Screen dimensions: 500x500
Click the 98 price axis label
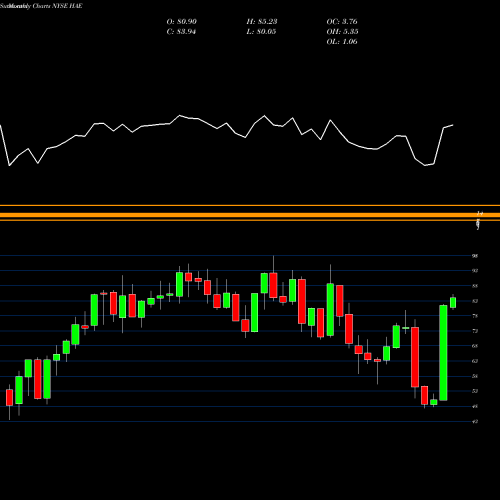475,256
